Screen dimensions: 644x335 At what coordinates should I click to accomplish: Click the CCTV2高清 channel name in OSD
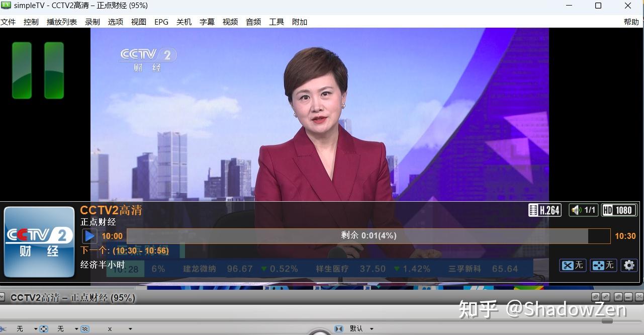click(x=111, y=210)
